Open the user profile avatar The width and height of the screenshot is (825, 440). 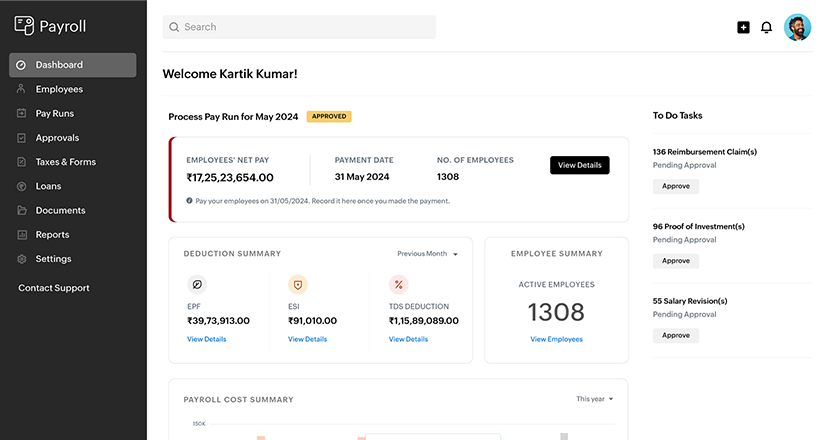click(x=797, y=27)
